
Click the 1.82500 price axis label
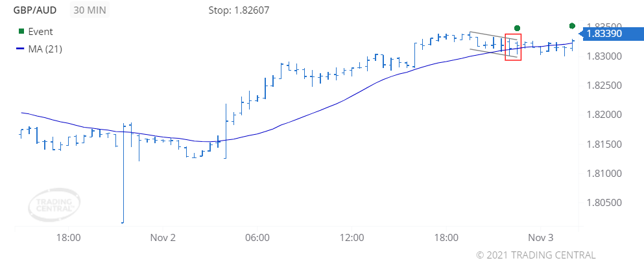pos(604,86)
